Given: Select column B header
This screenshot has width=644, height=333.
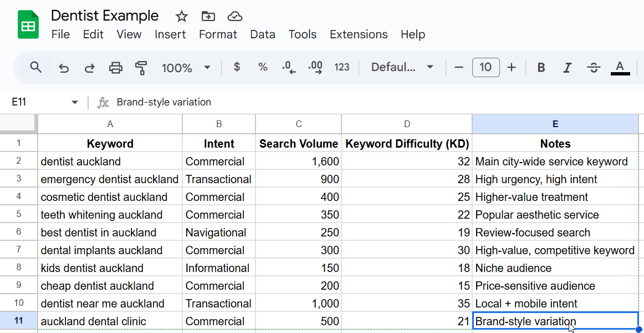Looking at the screenshot, I should tap(219, 124).
